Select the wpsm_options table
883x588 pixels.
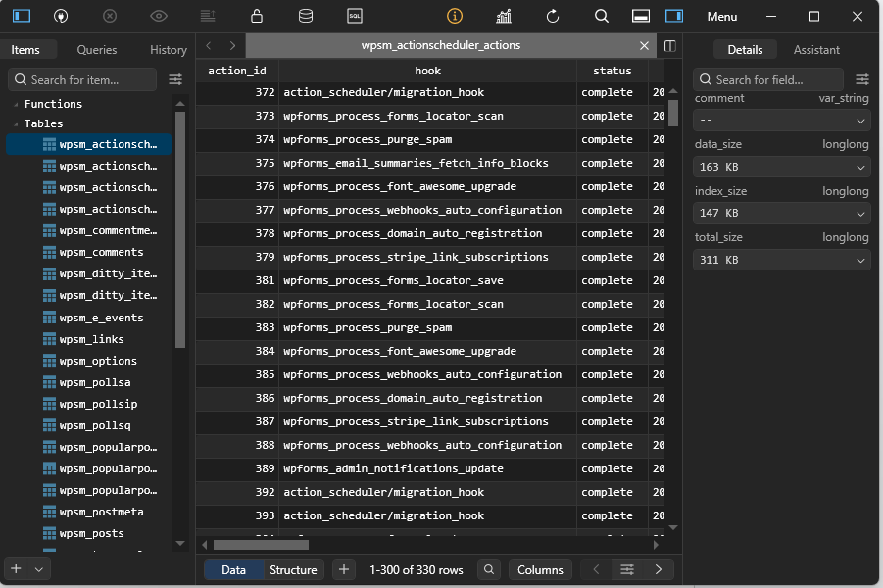tap(98, 361)
